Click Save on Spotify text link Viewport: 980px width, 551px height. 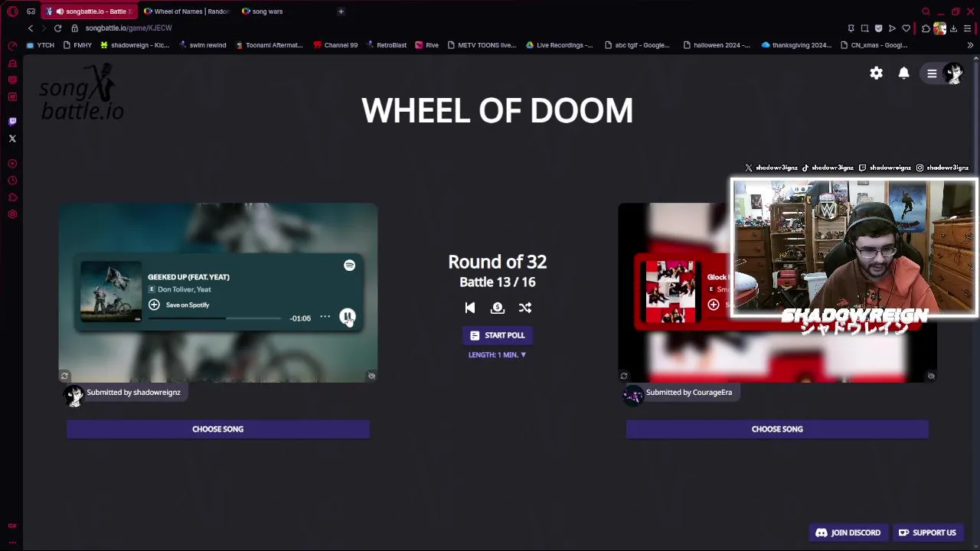(x=188, y=305)
